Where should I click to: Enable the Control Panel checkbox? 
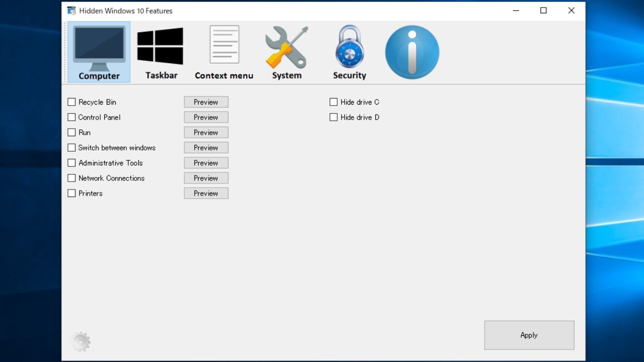click(x=71, y=117)
